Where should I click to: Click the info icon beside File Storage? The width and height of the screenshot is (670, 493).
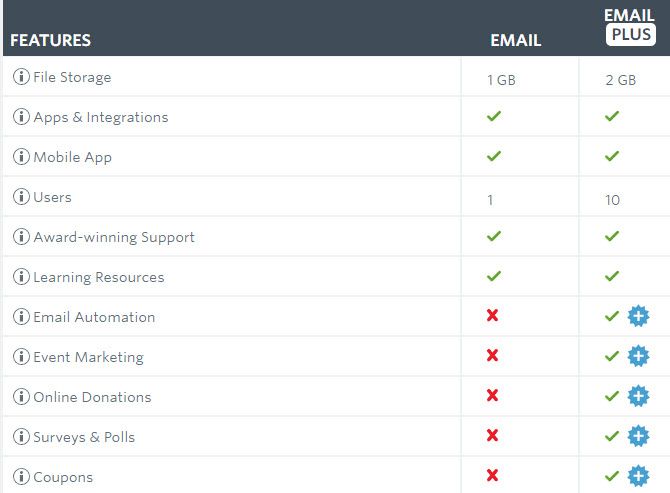[x=21, y=77]
